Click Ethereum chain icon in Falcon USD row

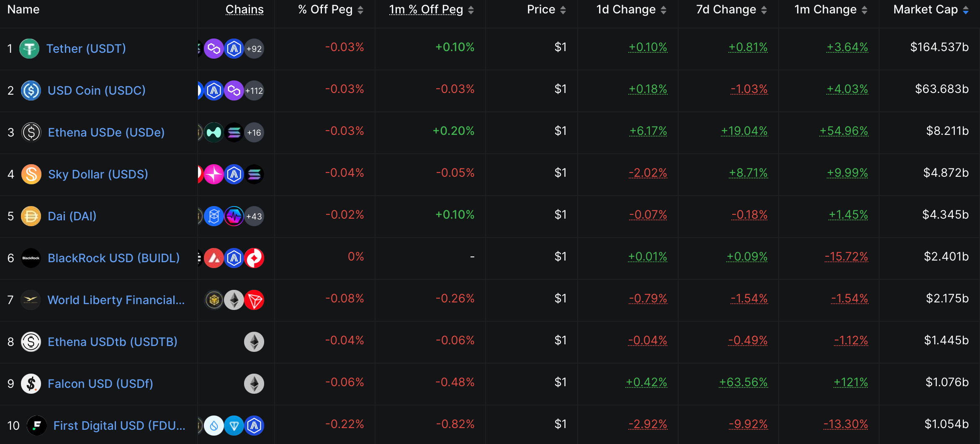coord(254,384)
